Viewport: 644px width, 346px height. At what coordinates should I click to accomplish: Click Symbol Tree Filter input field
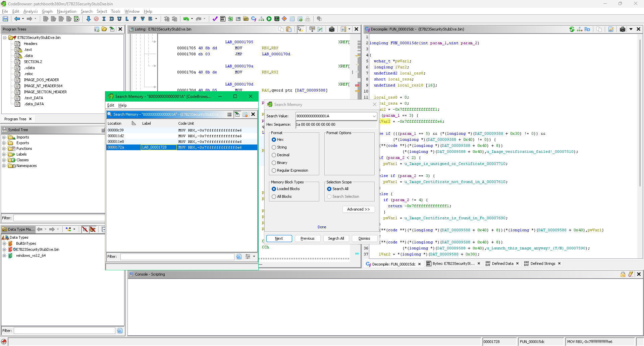[59, 218]
